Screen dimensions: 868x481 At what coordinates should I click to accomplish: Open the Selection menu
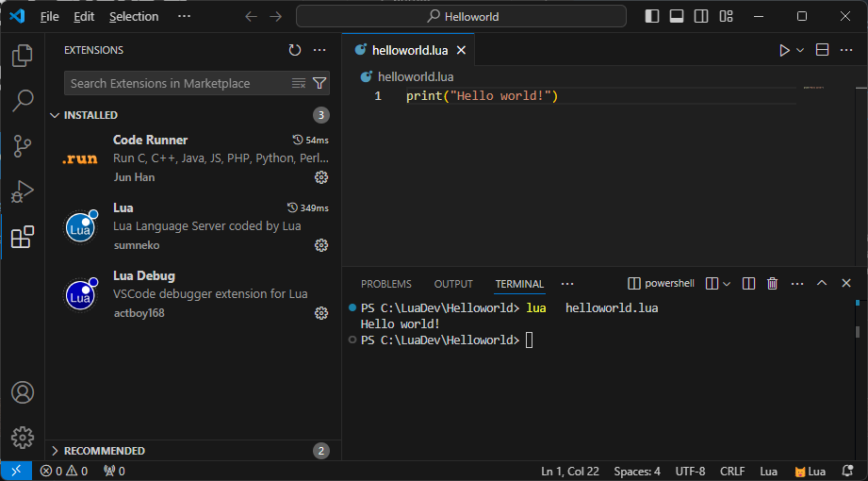[134, 17]
